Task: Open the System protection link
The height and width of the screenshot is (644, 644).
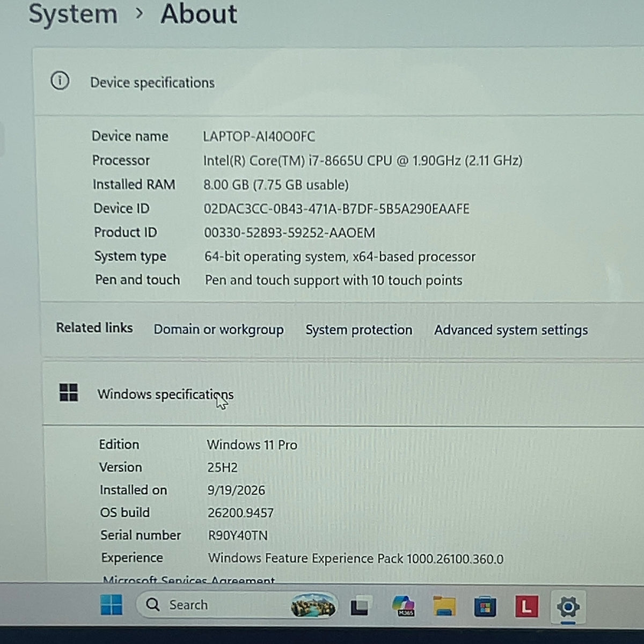Action: (359, 330)
